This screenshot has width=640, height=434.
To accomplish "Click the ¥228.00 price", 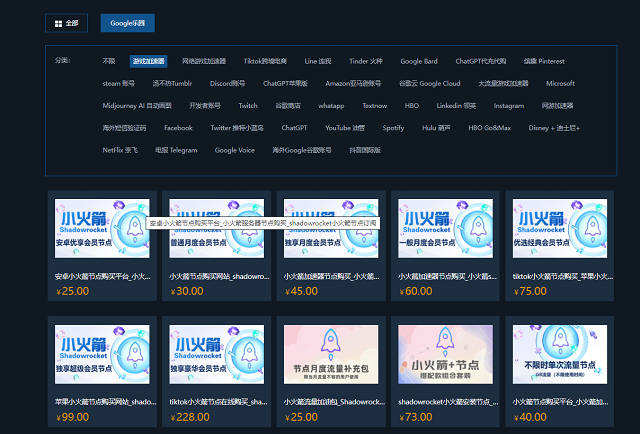I will click(190, 417).
